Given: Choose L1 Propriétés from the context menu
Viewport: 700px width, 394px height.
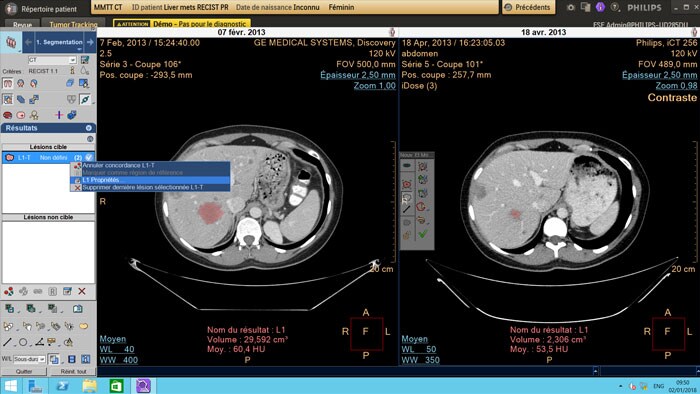Looking at the screenshot, I should [x=150, y=180].
